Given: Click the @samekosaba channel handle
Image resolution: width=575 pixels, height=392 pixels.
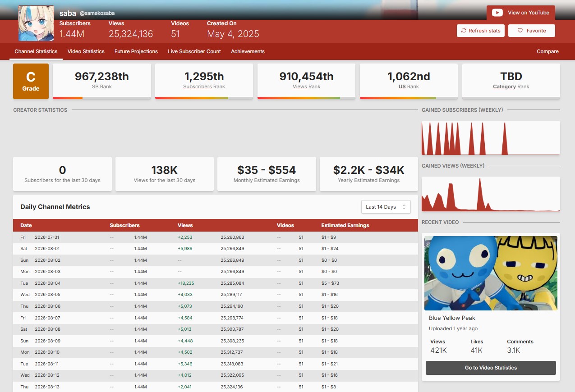Looking at the screenshot, I should coord(98,14).
